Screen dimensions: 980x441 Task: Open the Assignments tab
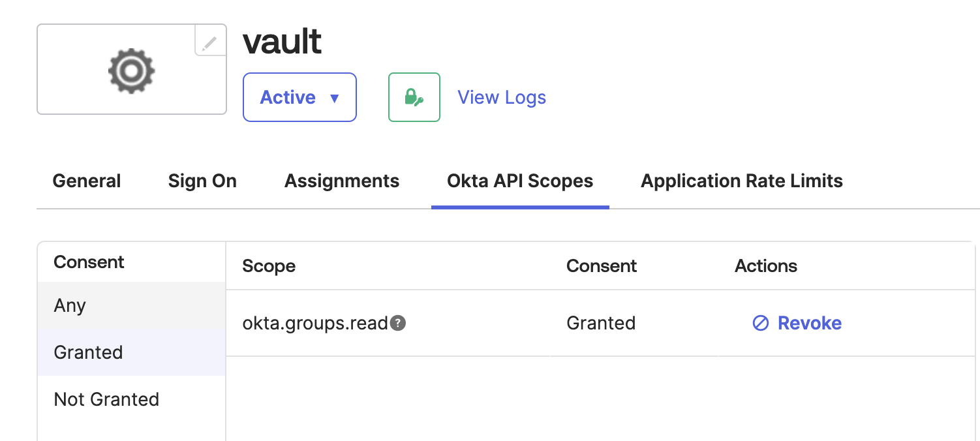pyautogui.click(x=342, y=181)
